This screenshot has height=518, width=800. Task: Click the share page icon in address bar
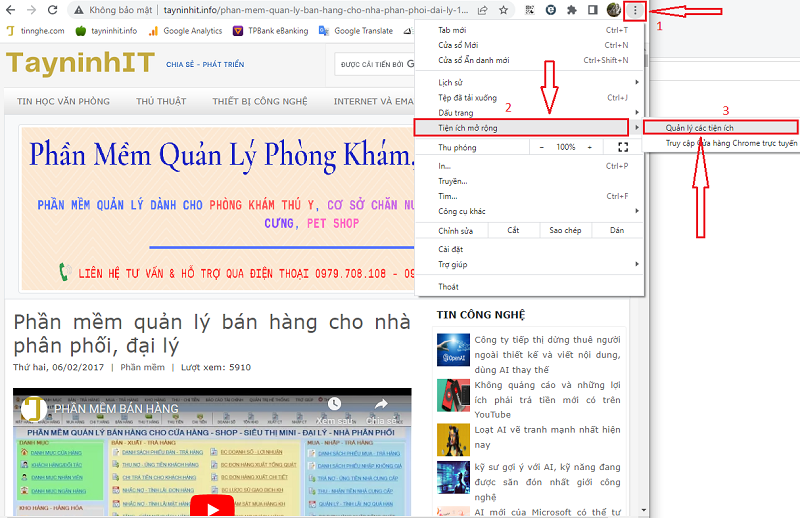[482, 10]
